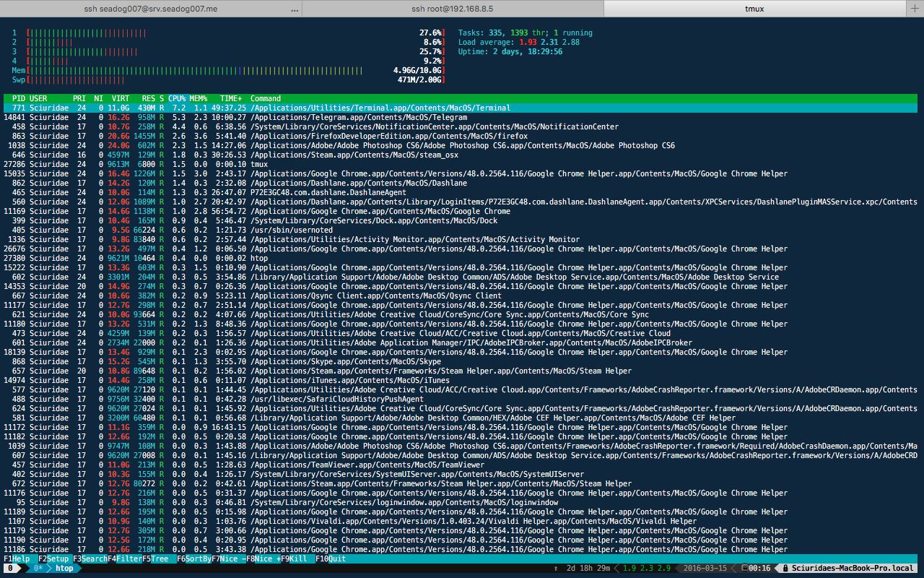Open a new terminal tab with plus button

point(915,9)
